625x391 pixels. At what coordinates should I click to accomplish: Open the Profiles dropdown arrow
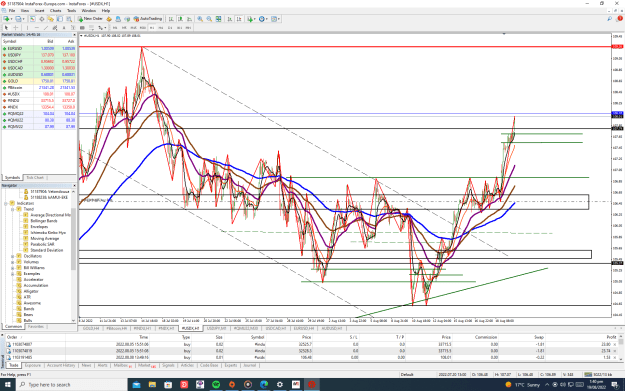click(x=24, y=19)
